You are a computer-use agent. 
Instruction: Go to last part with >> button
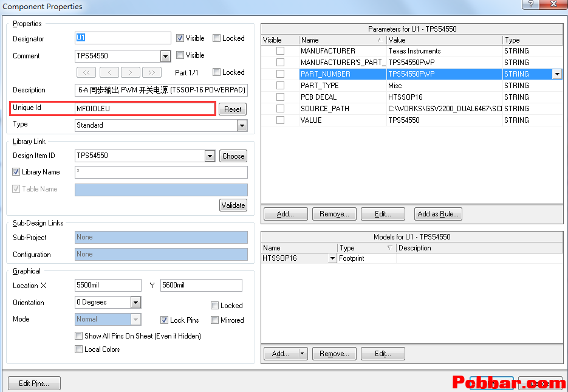pos(152,72)
